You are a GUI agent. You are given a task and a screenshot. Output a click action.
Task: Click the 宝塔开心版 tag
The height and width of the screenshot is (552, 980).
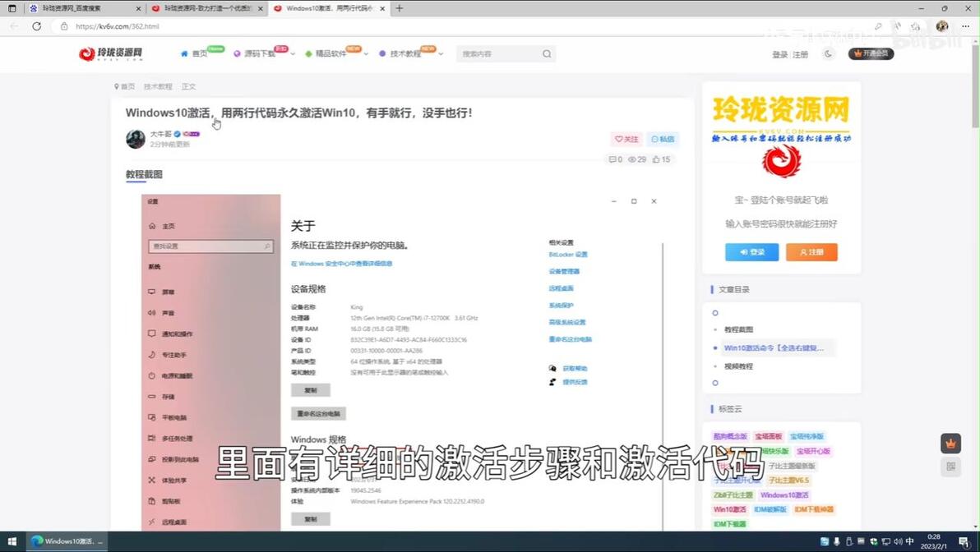[812, 451]
